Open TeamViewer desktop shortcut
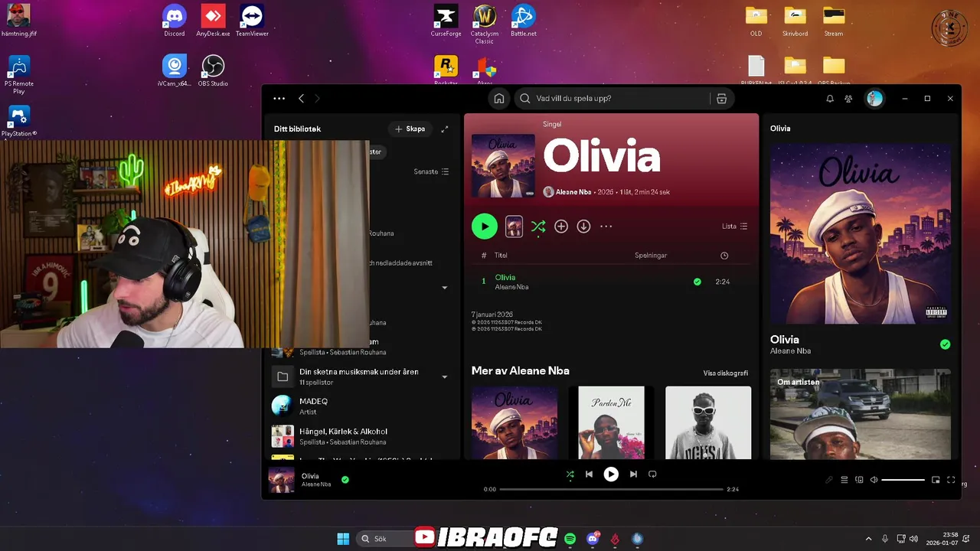 coord(252,21)
